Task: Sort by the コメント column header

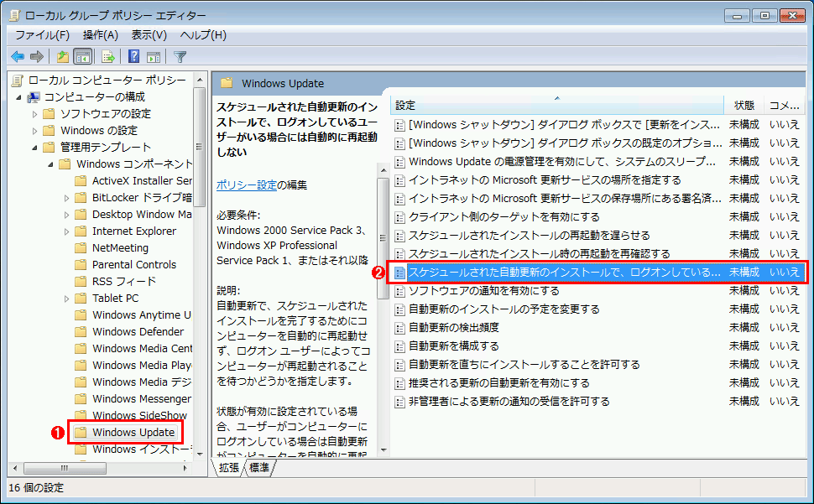Action: point(785,106)
